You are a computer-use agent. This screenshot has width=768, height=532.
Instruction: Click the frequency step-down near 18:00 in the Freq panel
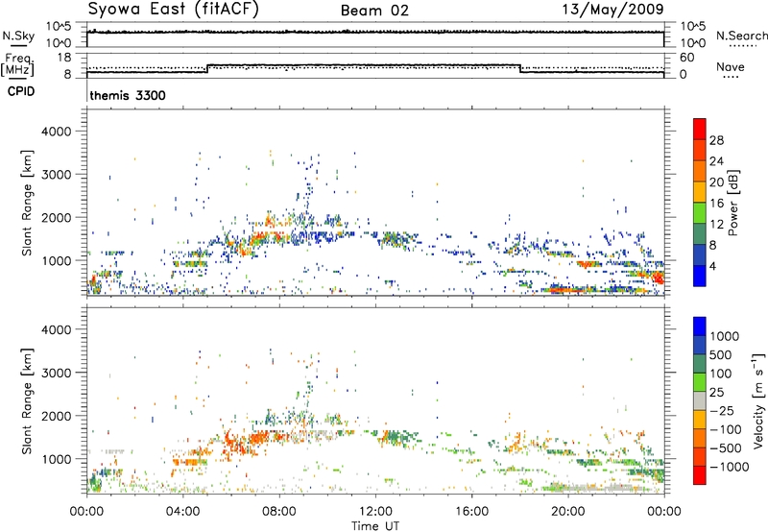519,68
